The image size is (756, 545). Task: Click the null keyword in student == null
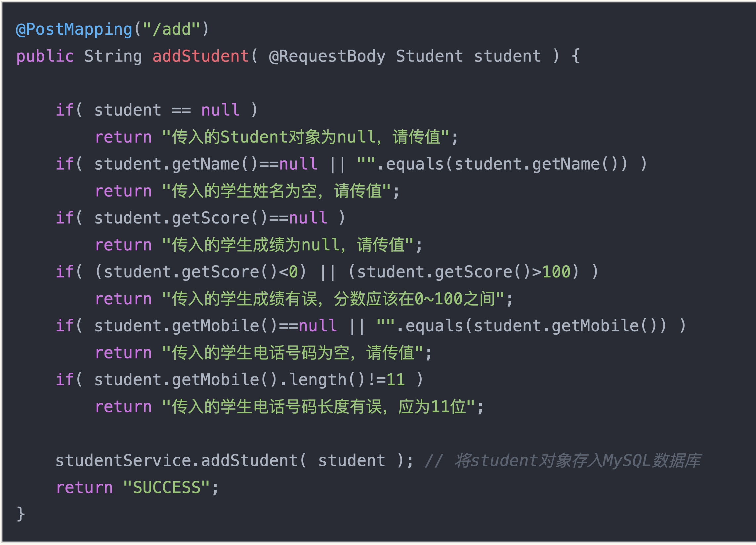[220, 110]
